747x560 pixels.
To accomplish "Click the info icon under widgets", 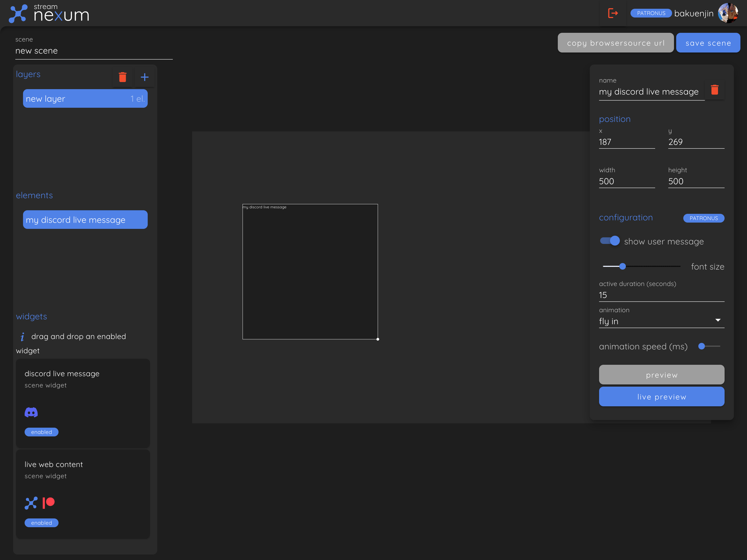I will [x=22, y=336].
